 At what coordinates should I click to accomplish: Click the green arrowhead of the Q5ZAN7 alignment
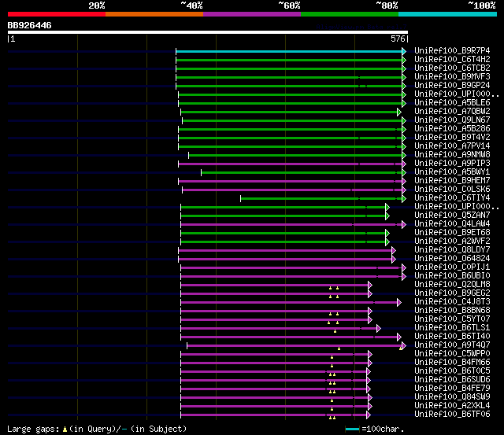(387, 216)
